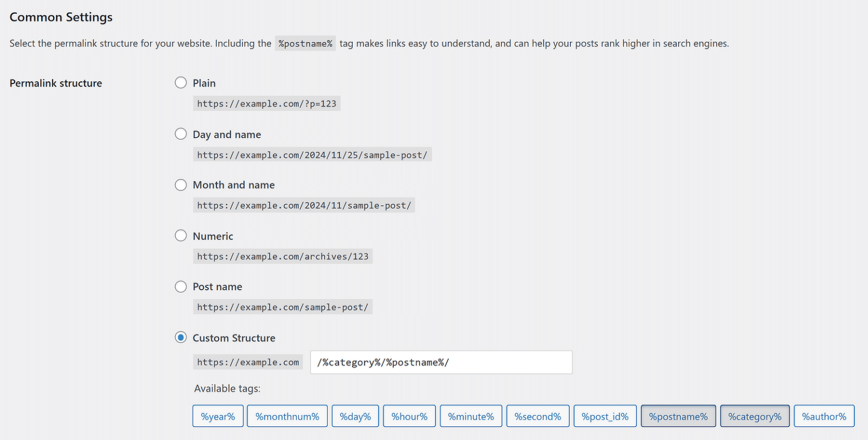Select the Post name radio button

[x=180, y=286]
